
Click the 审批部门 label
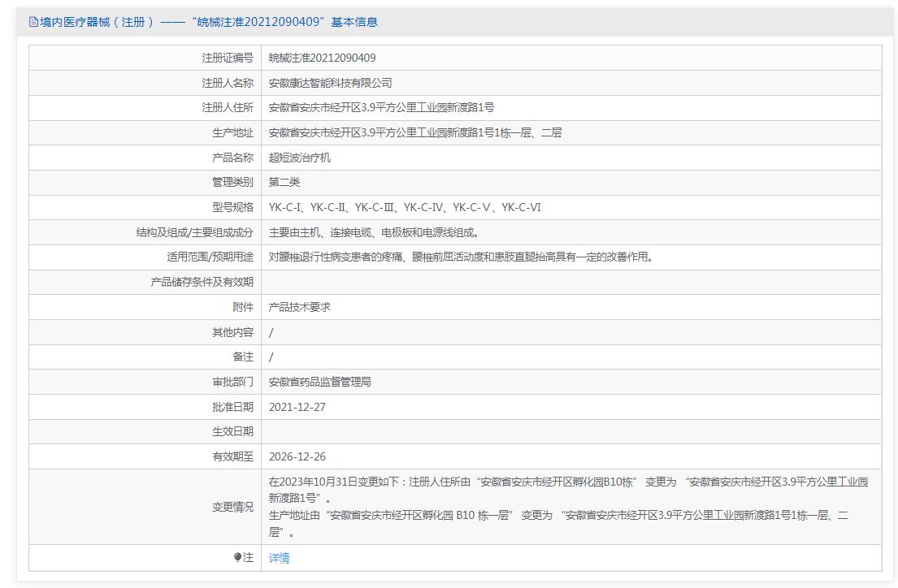click(232, 382)
